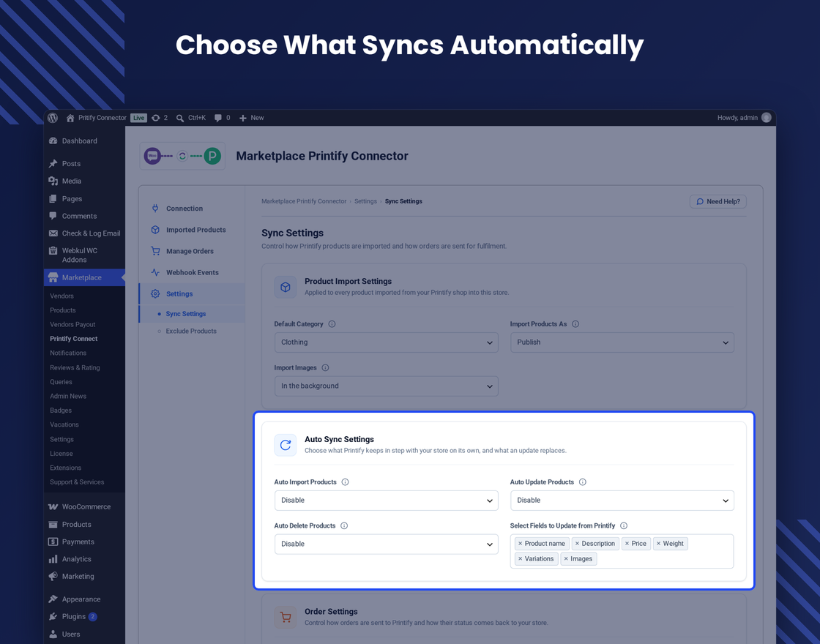Open Vendors under Marketplace menu

pos(61,296)
